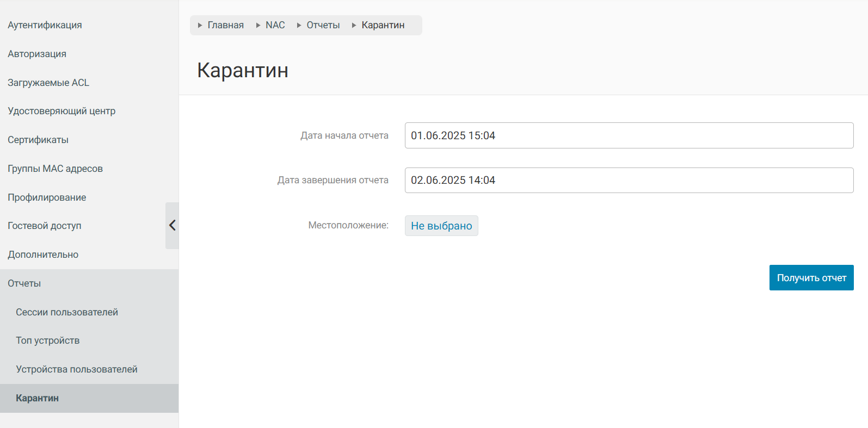The height and width of the screenshot is (428, 868).
Task: Navigate to "Отчеты" in the breadcrumb
Action: click(x=323, y=25)
